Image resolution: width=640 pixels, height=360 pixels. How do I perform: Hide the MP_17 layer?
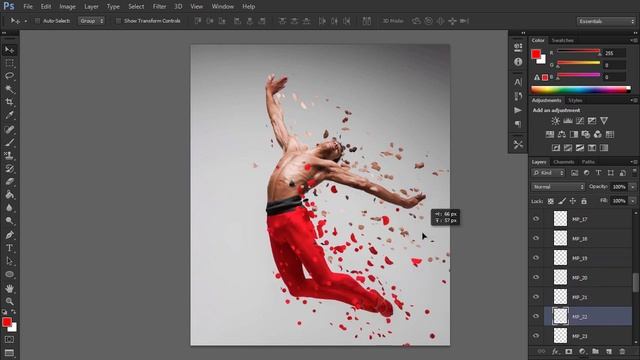pyautogui.click(x=536, y=219)
